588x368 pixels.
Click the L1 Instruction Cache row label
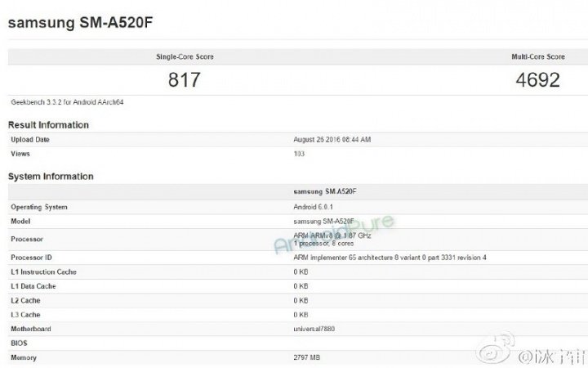(x=43, y=270)
